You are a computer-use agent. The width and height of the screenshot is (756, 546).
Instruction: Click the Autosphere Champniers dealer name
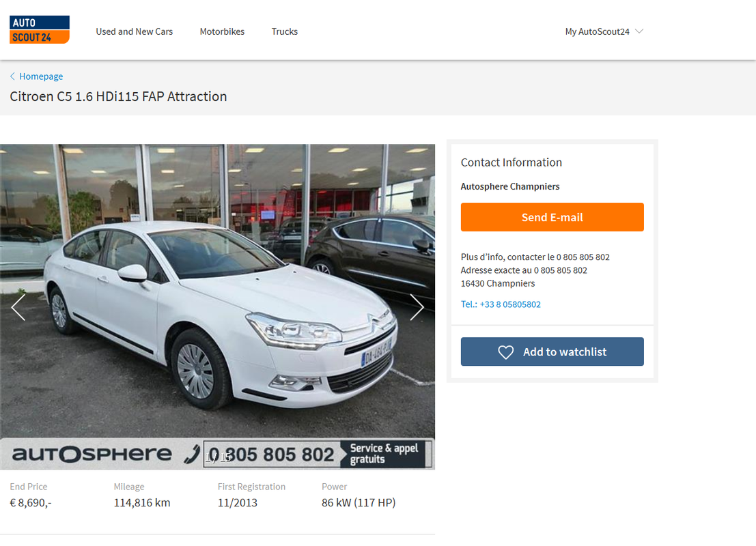510,186
